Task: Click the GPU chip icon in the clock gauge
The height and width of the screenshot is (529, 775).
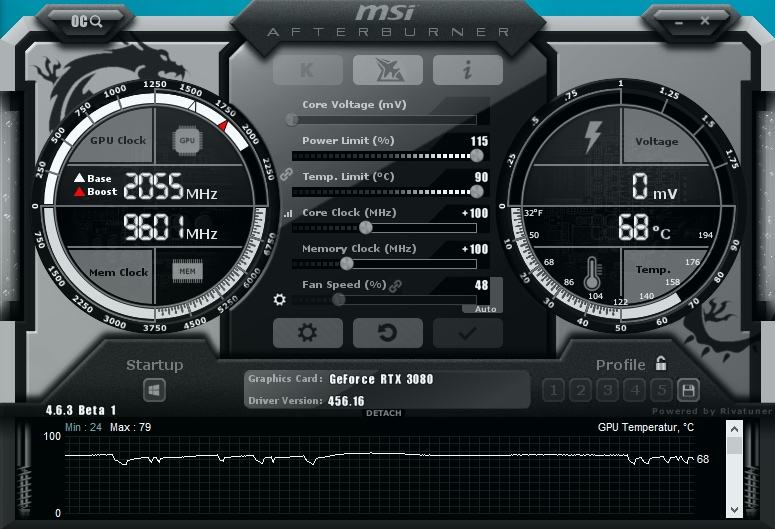Action: click(x=187, y=140)
